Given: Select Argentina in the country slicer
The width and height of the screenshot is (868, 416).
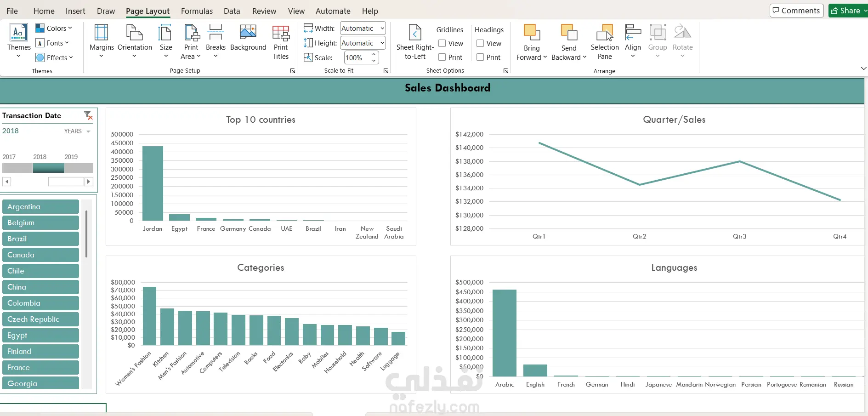Looking at the screenshot, I should (40, 207).
